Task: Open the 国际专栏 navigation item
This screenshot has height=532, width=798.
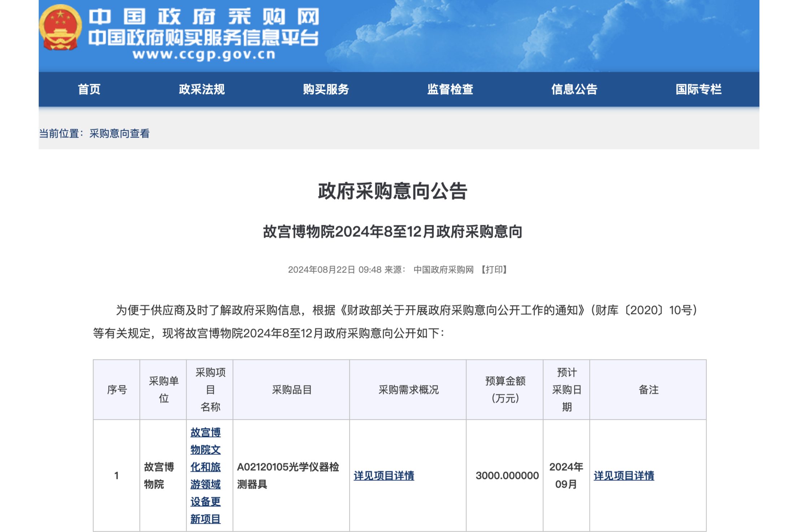Action: tap(699, 89)
